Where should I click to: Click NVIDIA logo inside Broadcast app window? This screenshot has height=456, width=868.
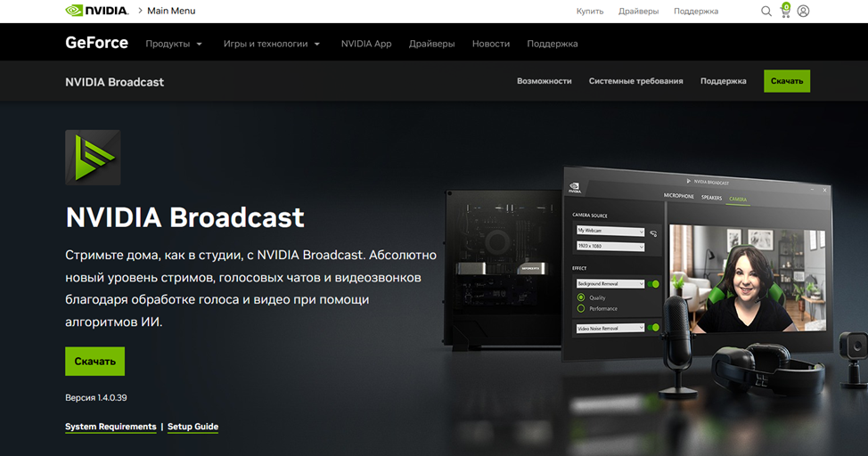point(575,188)
